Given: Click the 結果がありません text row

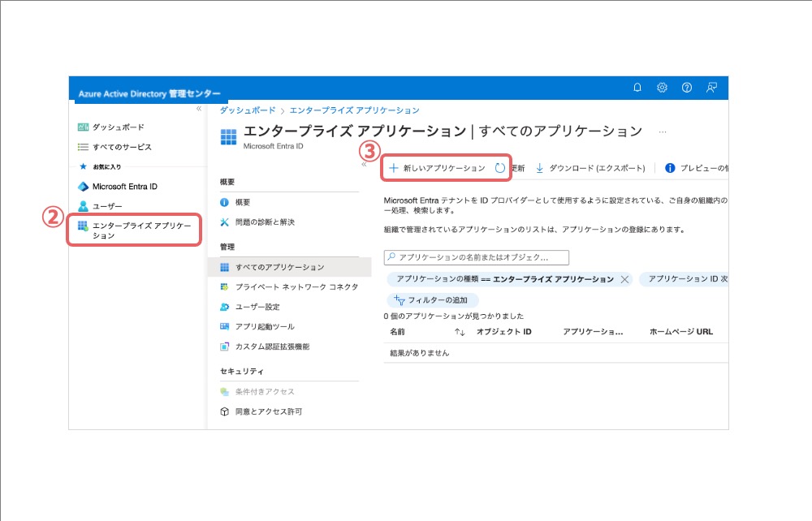Looking at the screenshot, I should (420, 353).
